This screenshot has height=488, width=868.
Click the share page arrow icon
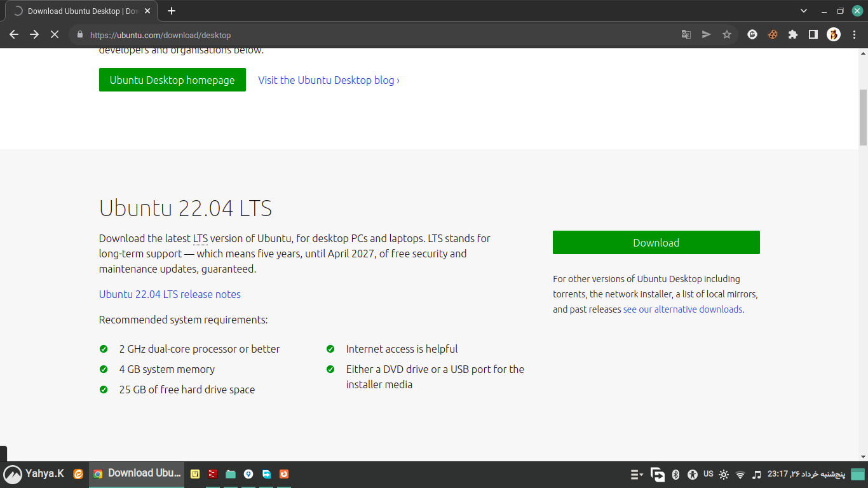706,35
